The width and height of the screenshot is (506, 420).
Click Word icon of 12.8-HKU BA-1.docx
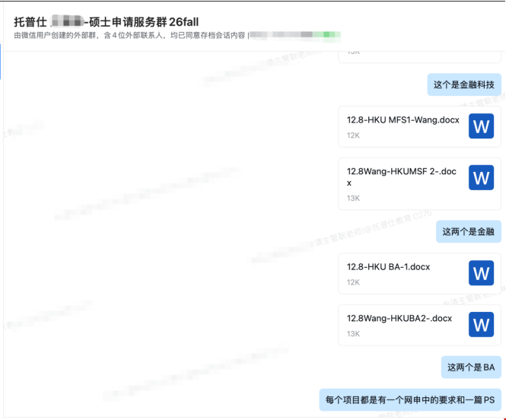(481, 273)
